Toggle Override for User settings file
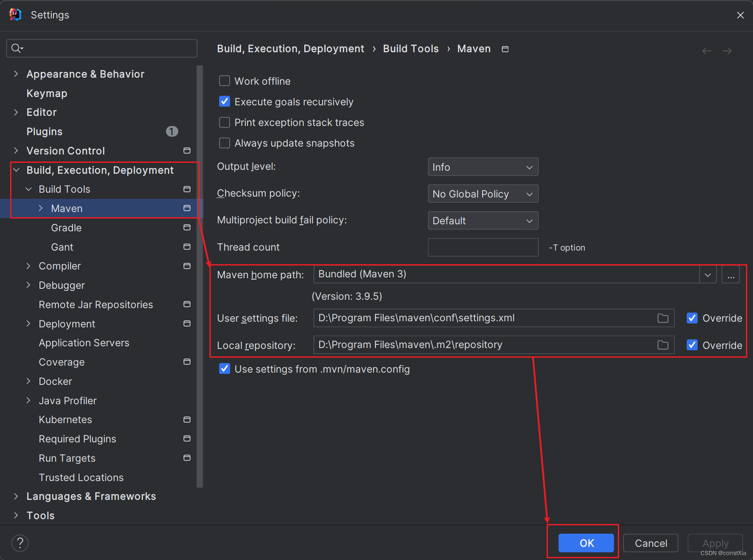 click(x=692, y=318)
